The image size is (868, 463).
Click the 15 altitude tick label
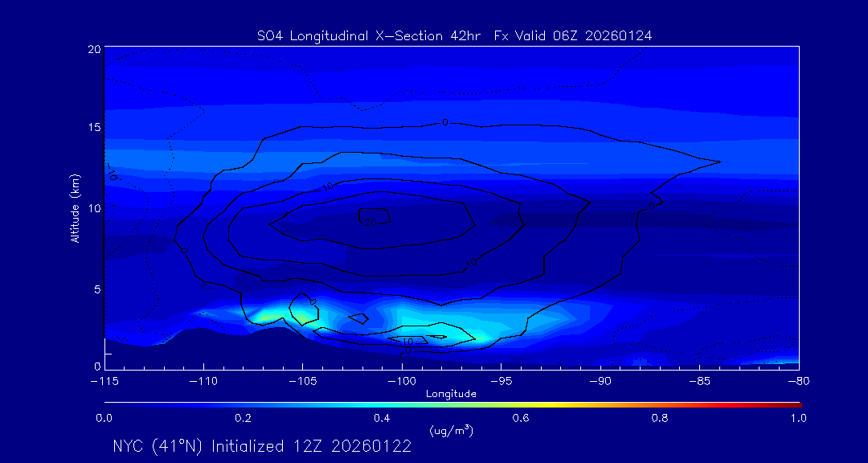click(x=93, y=128)
